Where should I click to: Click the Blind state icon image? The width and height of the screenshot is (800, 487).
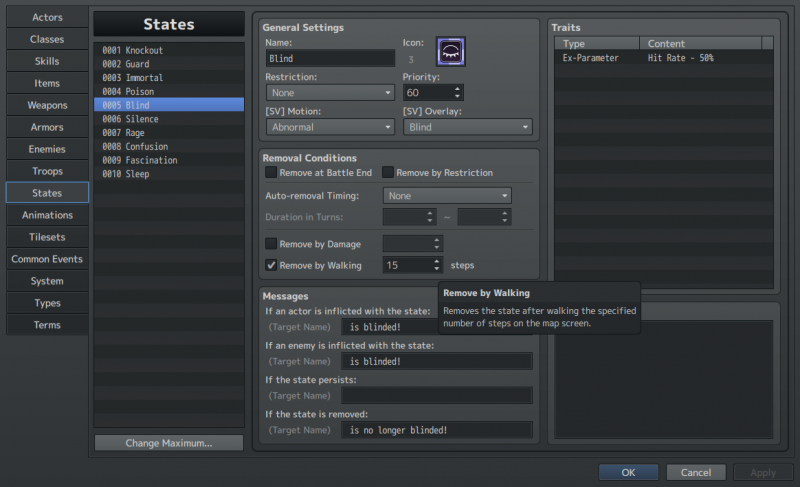(x=451, y=52)
